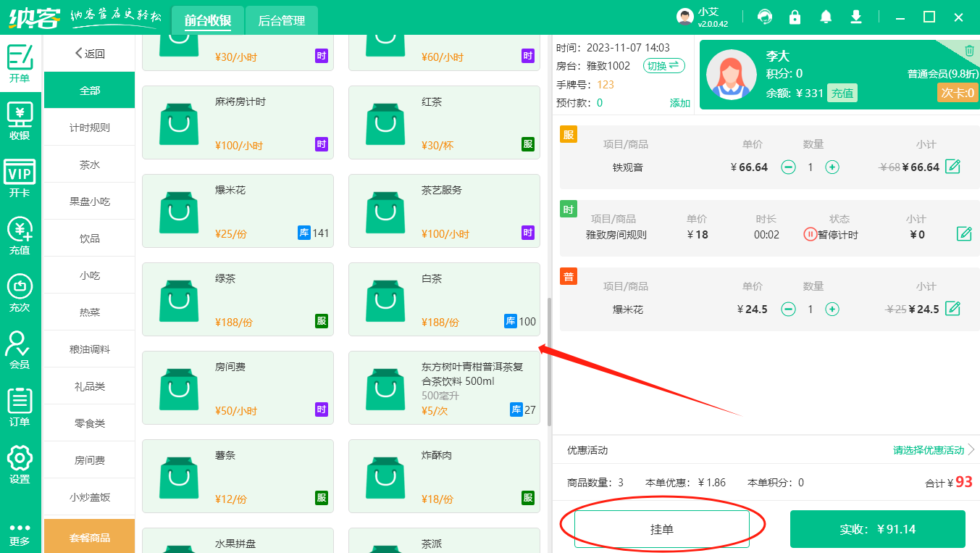The height and width of the screenshot is (553, 980).
Task: Click the 挂单 hold-order button
Action: pyautogui.click(x=661, y=529)
